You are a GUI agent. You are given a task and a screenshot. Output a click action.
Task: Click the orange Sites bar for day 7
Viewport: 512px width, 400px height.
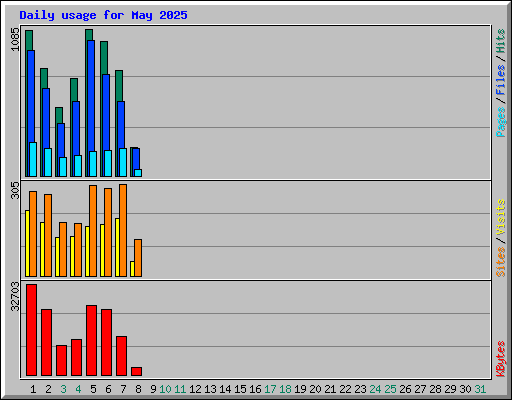click(x=123, y=230)
